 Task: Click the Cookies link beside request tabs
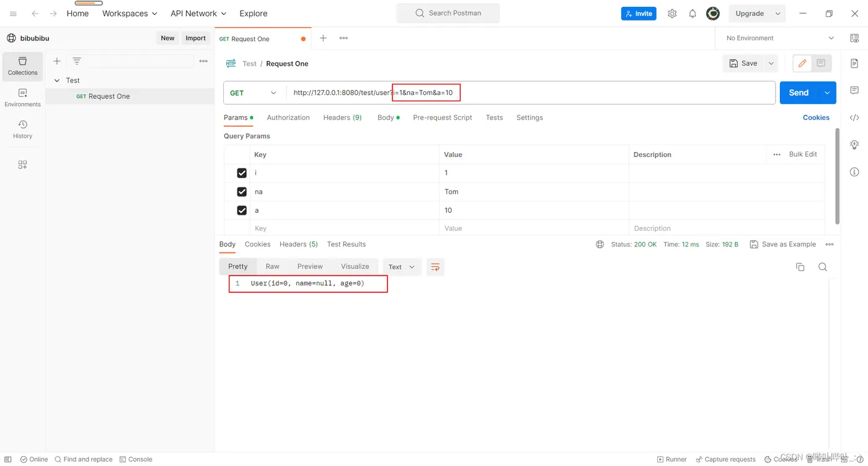(x=816, y=117)
